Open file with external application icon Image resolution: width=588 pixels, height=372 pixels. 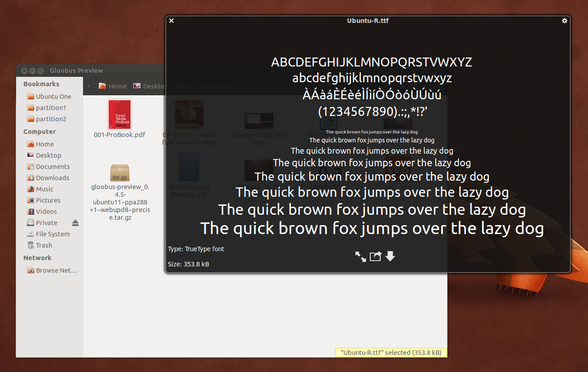coord(375,257)
